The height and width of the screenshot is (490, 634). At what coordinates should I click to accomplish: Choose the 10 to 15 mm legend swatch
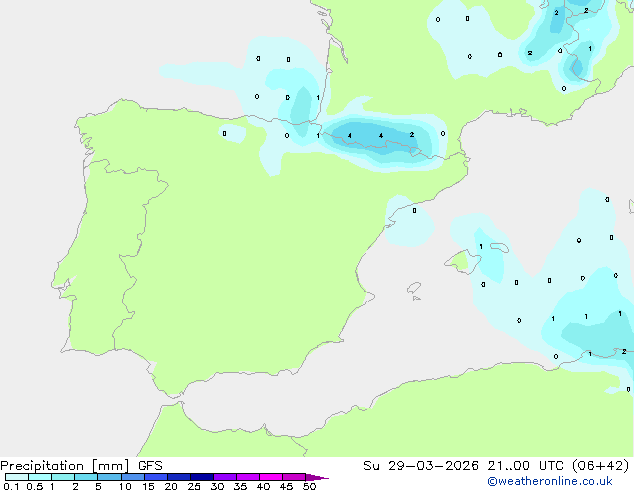[x=132, y=477]
